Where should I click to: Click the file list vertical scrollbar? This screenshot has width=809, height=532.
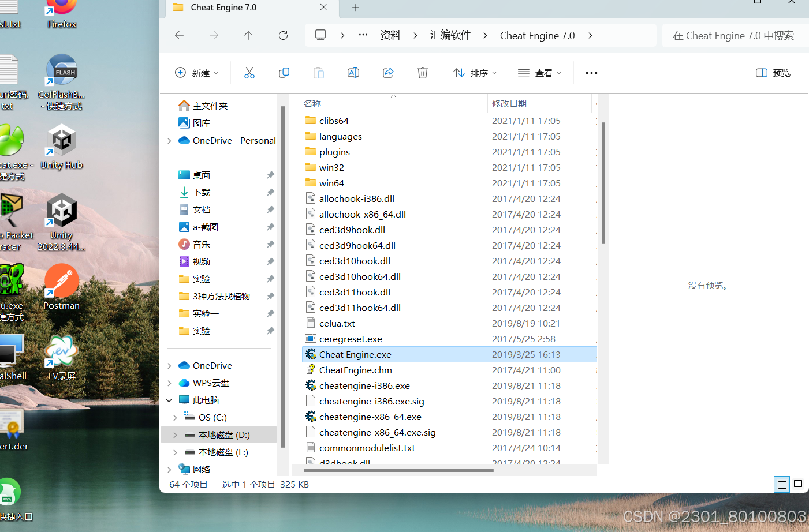coord(603,183)
